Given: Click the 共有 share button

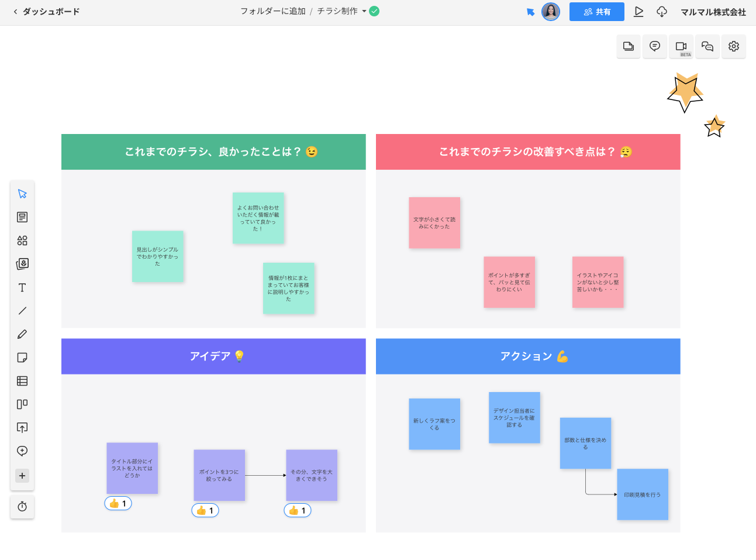Looking at the screenshot, I should (x=596, y=12).
